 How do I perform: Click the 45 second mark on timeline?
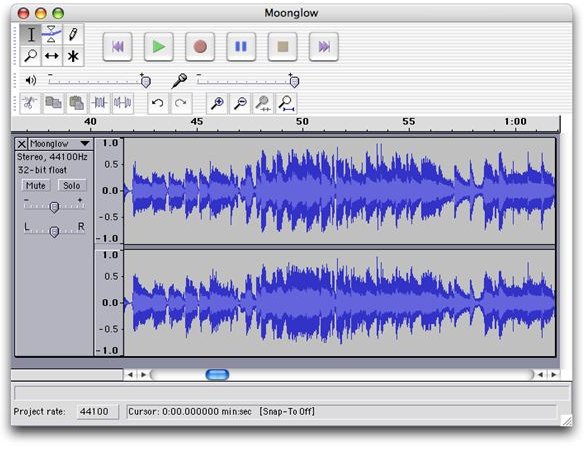tap(196, 122)
